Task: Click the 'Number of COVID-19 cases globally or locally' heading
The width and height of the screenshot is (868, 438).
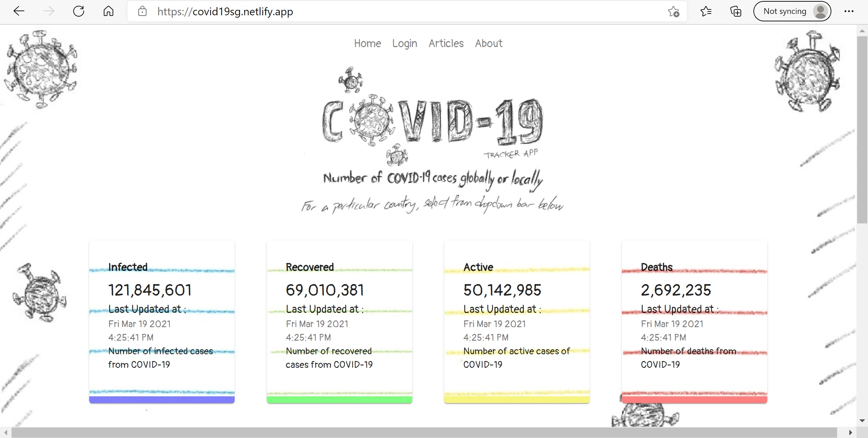Action: [x=433, y=179]
